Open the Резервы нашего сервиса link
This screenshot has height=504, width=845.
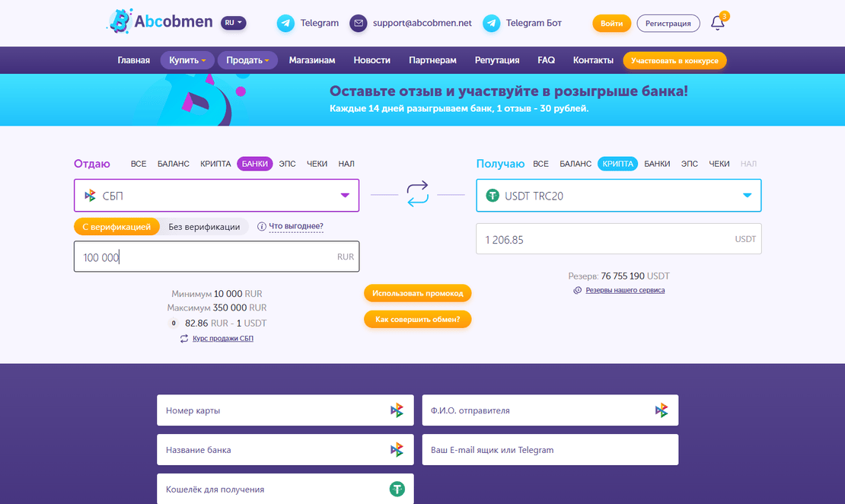[624, 290]
